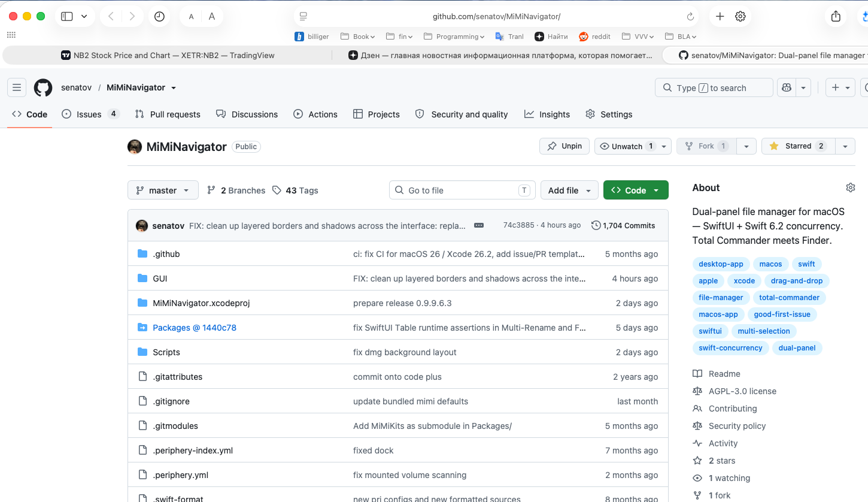
Task: Open the reddit bookmark
Action: coord(595,37)
